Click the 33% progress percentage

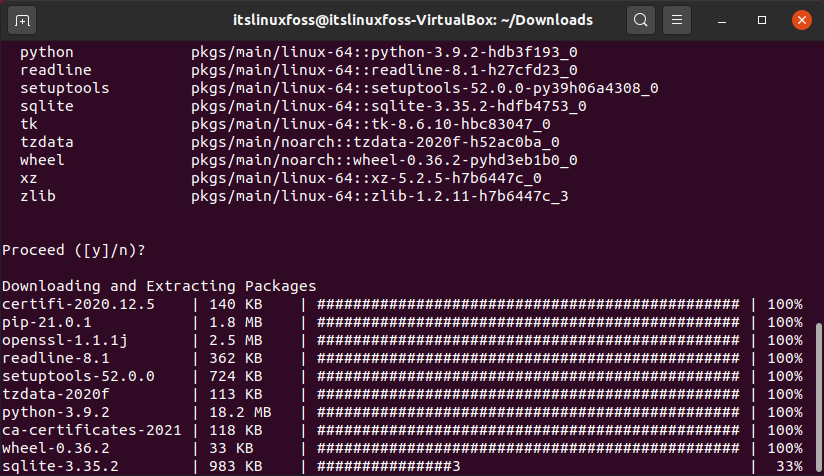pos(789,466)
